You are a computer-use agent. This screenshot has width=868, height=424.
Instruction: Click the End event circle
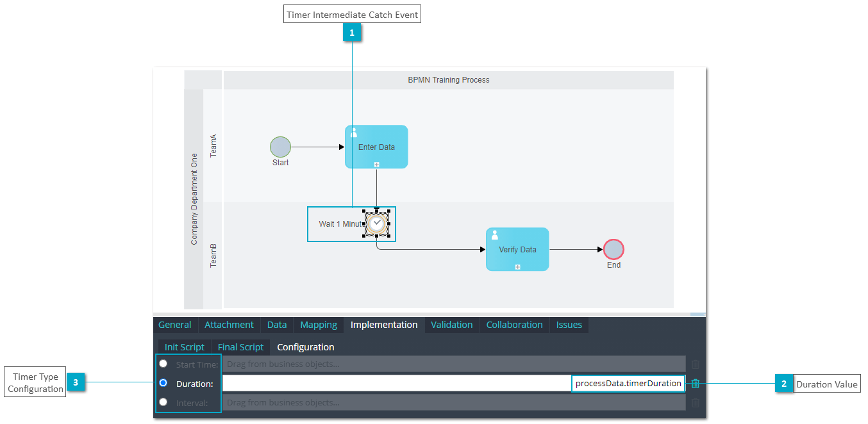pos(613,249)
